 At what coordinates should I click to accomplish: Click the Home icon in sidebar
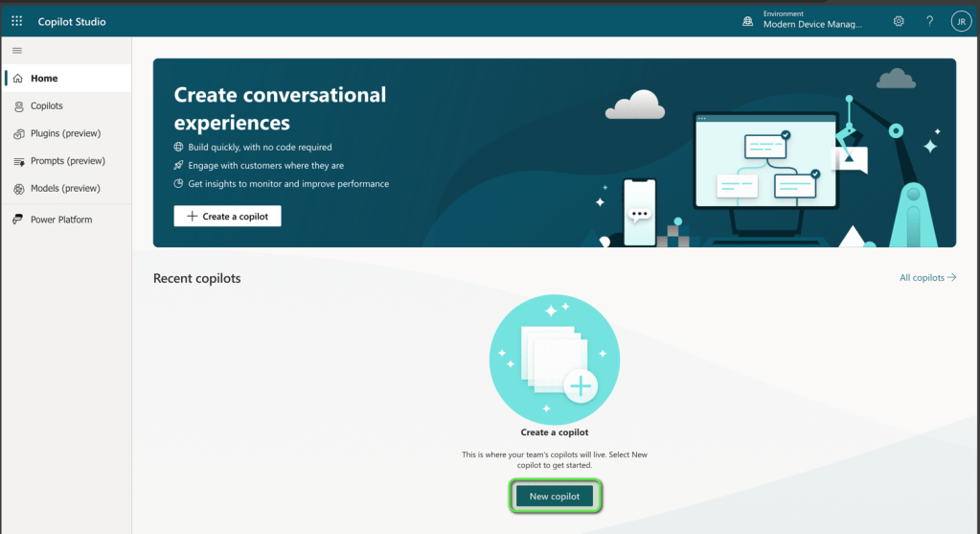(17, 79)
